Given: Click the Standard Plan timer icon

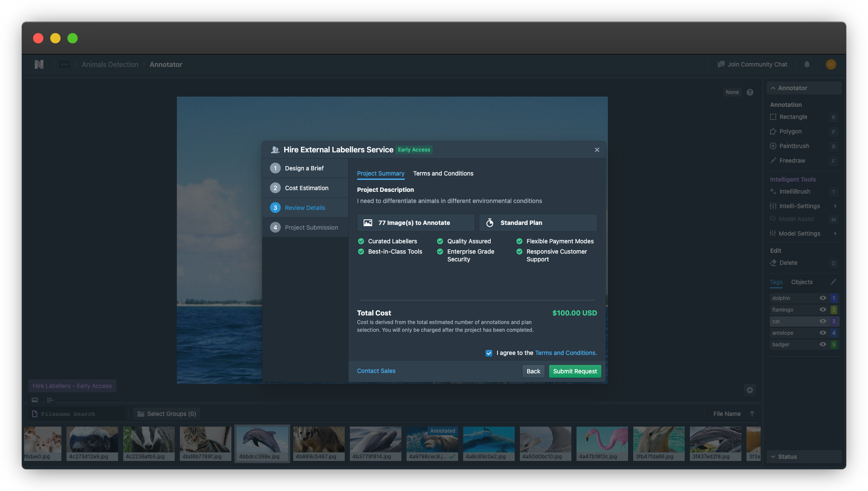Looking at the screenshot, I should [490, 223].
